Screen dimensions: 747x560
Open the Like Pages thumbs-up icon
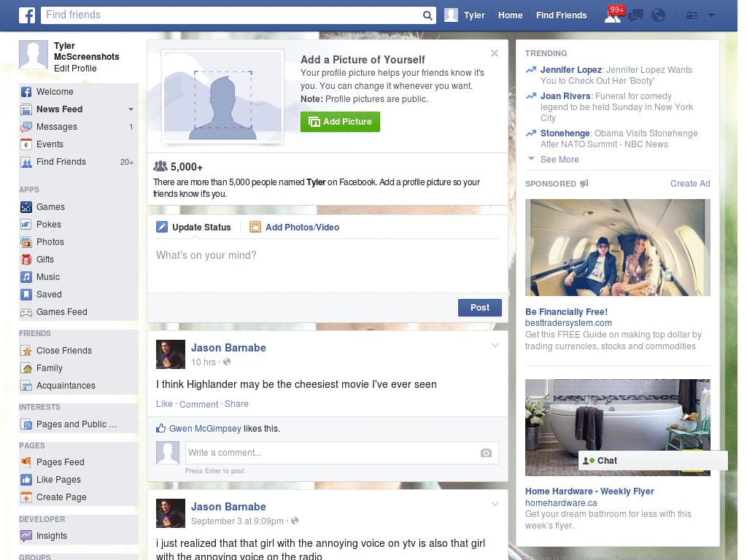click(x=26, y=480)
